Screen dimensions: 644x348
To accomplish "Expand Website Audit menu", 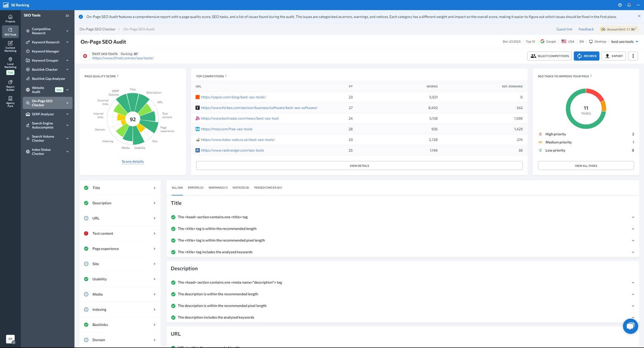I will (47, 90).
